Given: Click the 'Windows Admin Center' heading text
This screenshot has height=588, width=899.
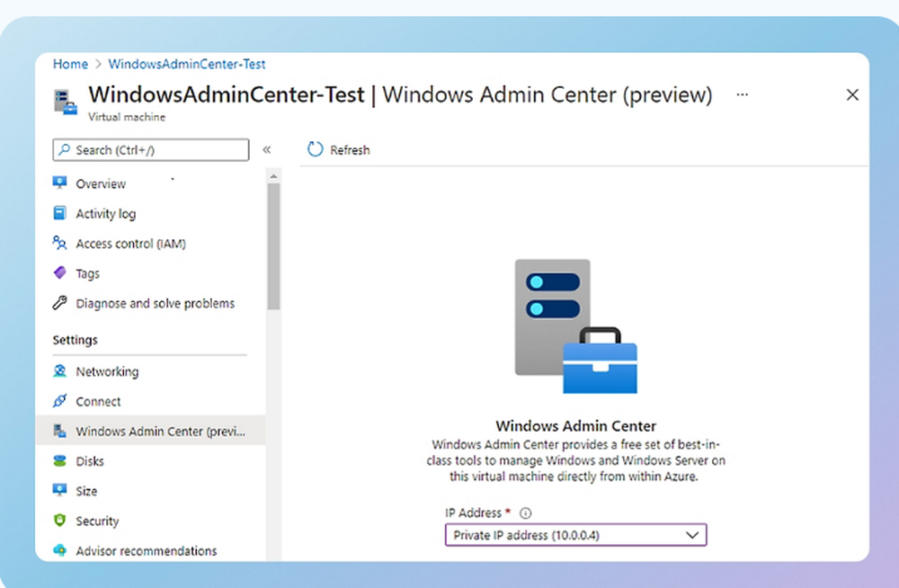Looking at the screenshot, I should coord(575,425).
